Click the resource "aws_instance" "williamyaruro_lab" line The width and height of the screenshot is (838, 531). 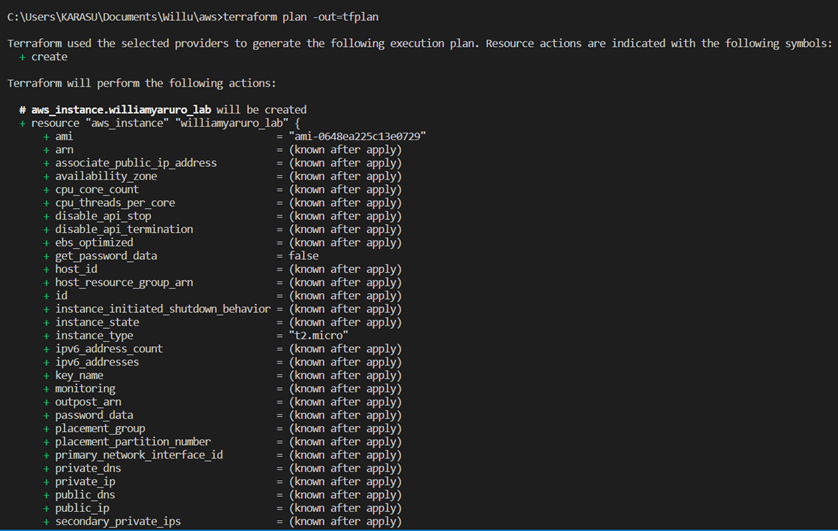pos(160,123)
